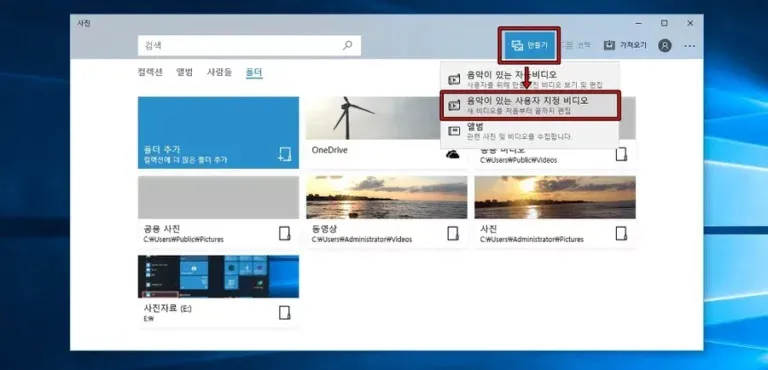
Task: Maximize the 사진 app window
Action: tap(664, 23)
